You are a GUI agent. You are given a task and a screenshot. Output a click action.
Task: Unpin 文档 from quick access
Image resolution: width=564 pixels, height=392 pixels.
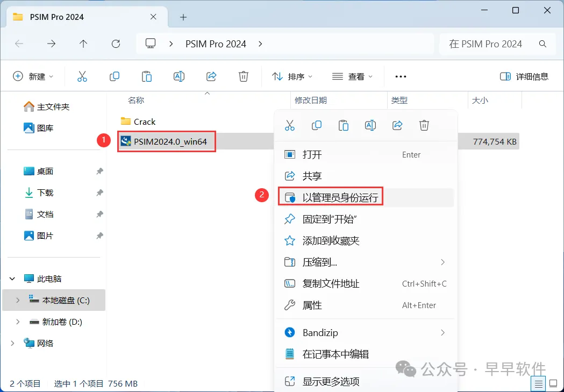pos(99,215)
